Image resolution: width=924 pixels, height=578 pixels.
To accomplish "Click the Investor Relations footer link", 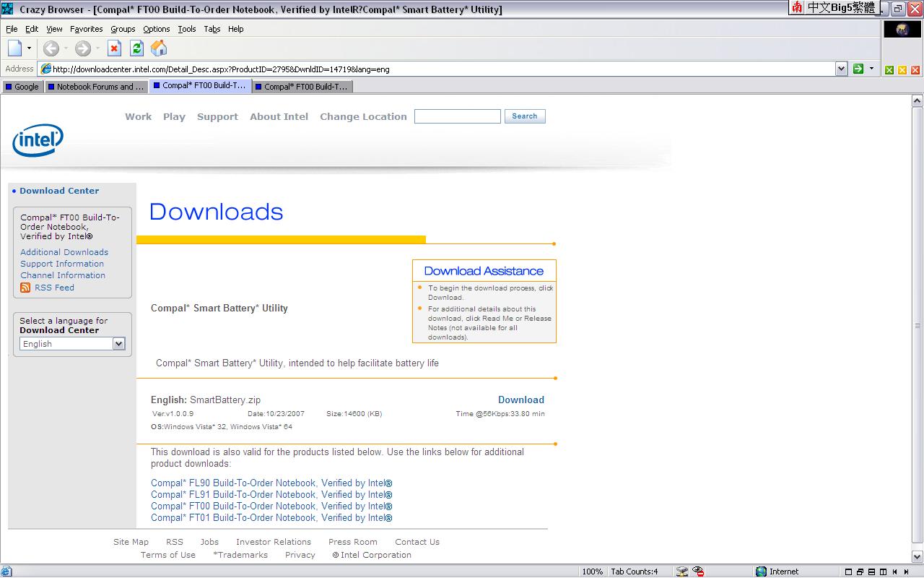I will point(274,542).
